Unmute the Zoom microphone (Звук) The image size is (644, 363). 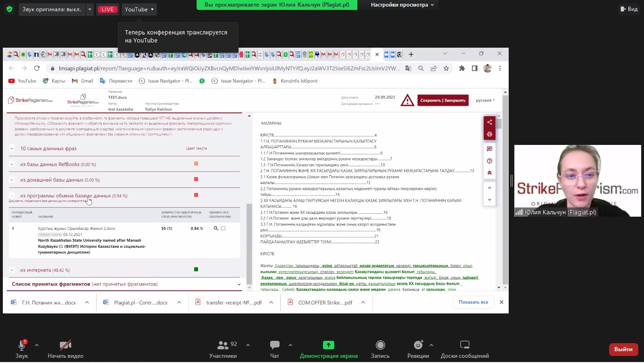click(x=22, y=349)
